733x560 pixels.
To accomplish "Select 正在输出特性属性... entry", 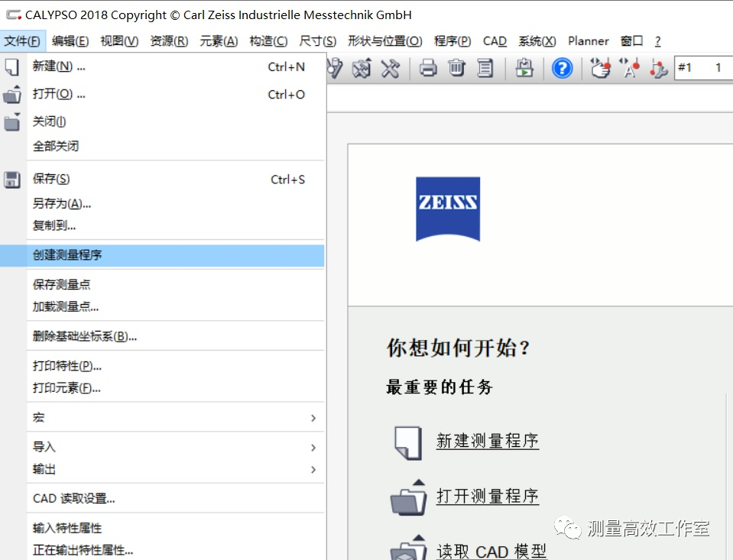I will click(x=162, y=550).
